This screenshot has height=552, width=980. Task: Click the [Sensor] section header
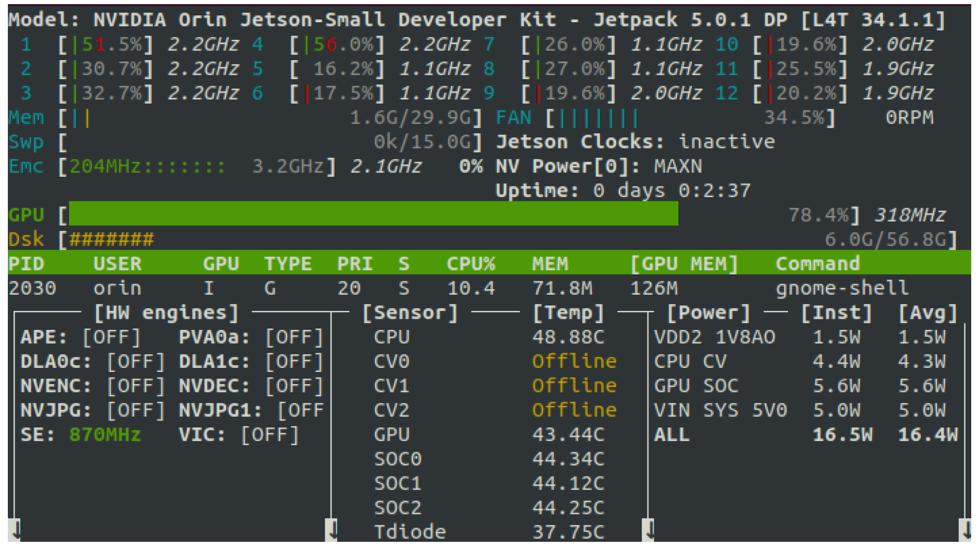(410, 313)
